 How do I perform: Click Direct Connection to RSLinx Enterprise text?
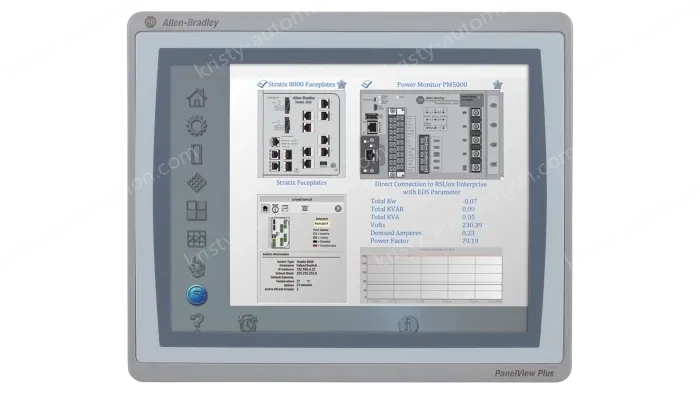pyautogui.click(x=431, y=184)
